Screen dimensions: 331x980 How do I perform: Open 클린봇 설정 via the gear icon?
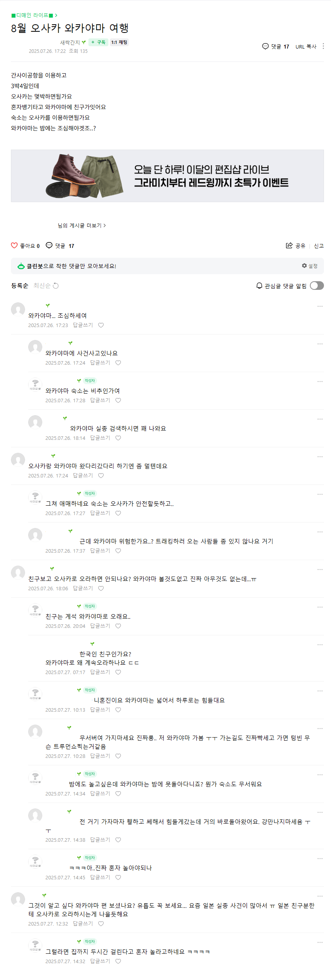tap(305, 266)
